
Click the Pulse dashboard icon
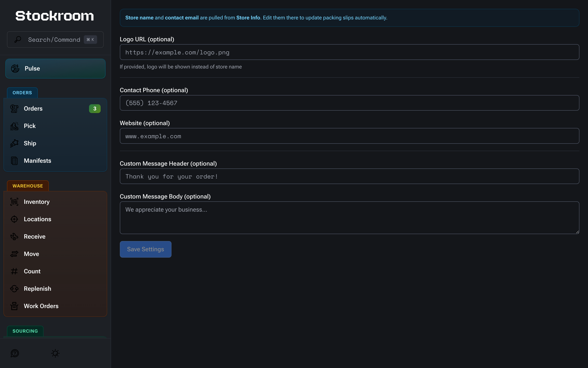pyautogui.click(x=15, y=68)
